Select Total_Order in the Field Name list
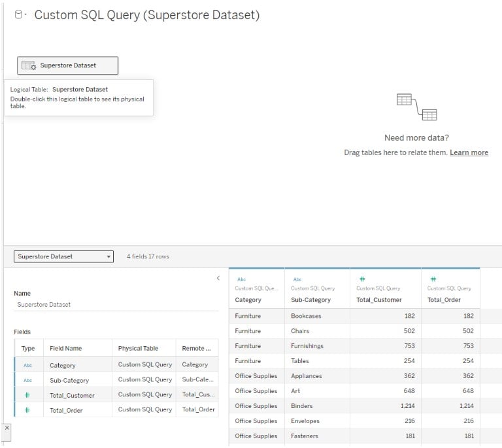This screenshot has width=502, height=448. coord(66,410)
